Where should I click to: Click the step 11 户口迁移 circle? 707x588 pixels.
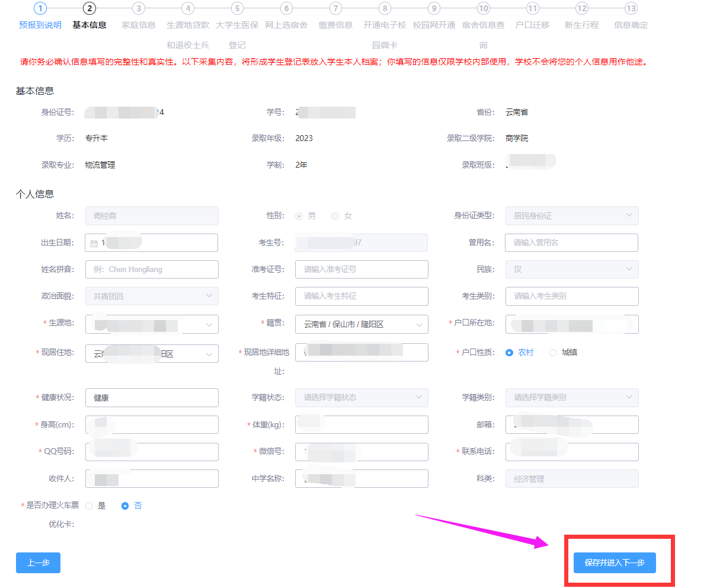[532, 8]
